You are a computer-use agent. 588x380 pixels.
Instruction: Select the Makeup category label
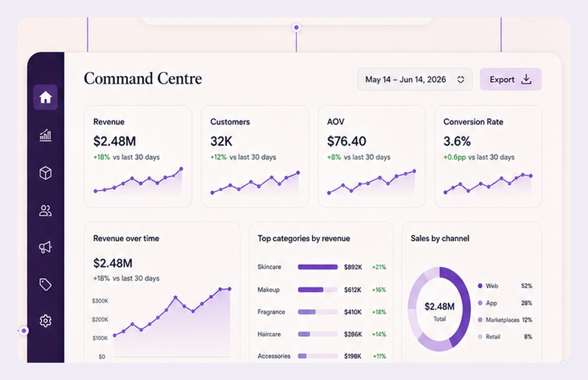pos(268,289)
